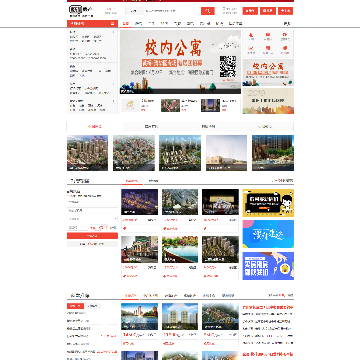Select first tab above five-project thumbnail row

[95, 126]
